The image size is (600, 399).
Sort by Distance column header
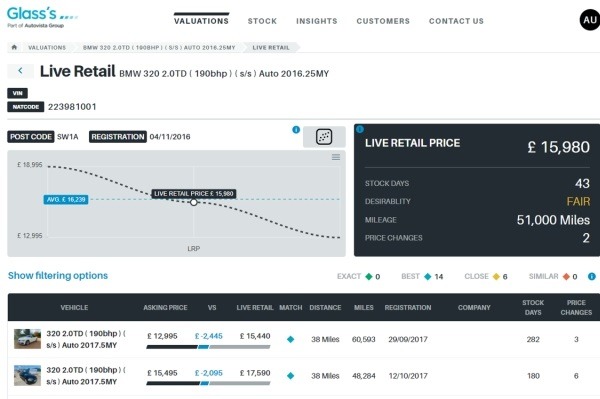325,308
